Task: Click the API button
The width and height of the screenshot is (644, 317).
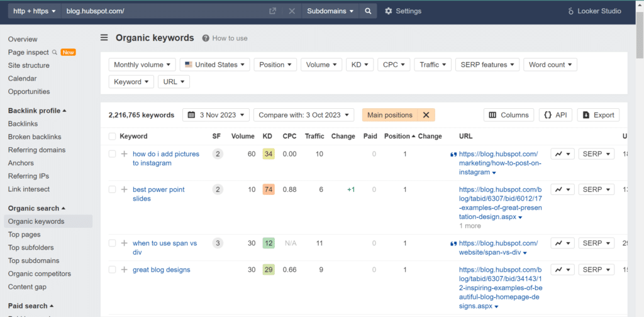Action: pyautogui.click(x=555, y=115)
